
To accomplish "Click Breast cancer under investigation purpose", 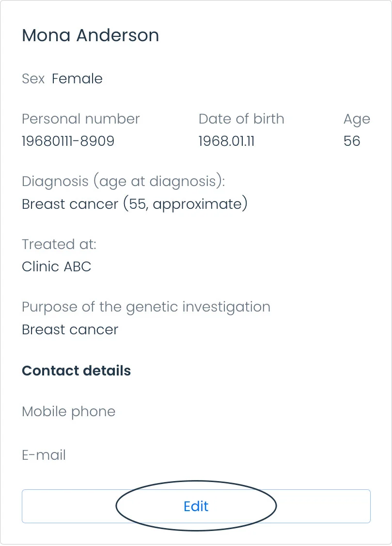I will [70, 329].
